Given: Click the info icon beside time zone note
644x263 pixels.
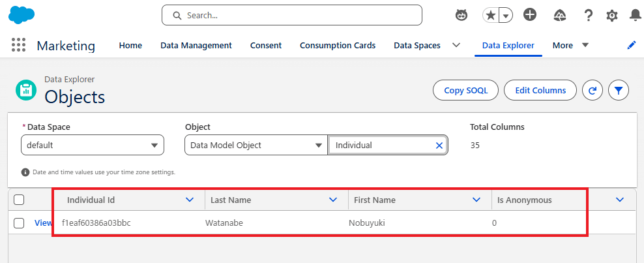Looking at the screenshot, I should coord(25,172).
